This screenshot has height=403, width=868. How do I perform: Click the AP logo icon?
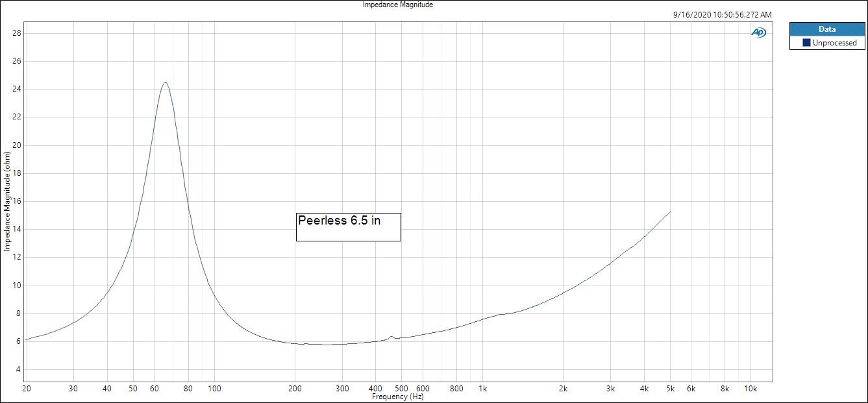(x=758, y=32)
